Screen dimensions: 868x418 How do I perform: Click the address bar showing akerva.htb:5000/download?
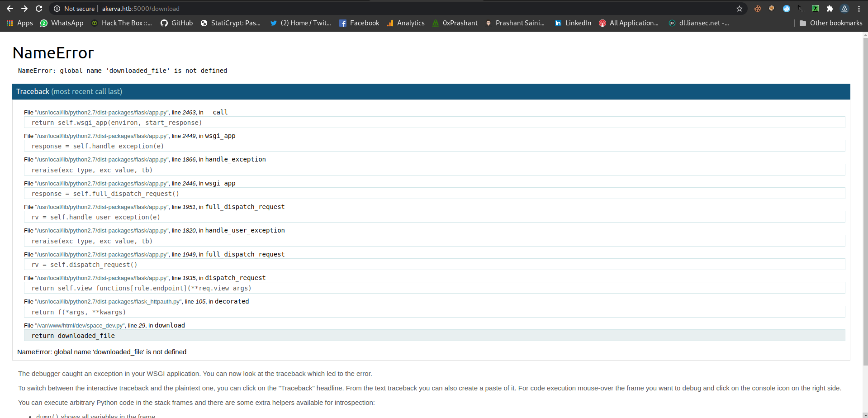[x=140, y=8]
